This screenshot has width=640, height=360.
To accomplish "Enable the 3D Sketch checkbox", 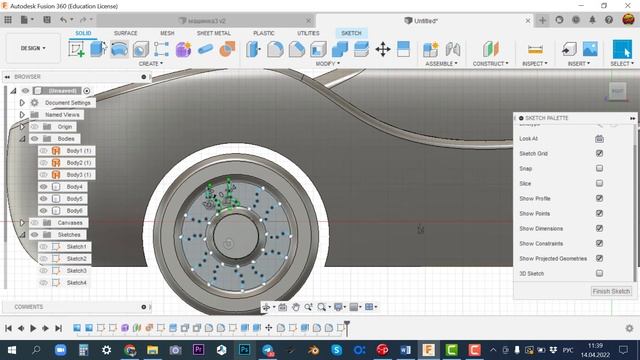I will pos(599,273).
